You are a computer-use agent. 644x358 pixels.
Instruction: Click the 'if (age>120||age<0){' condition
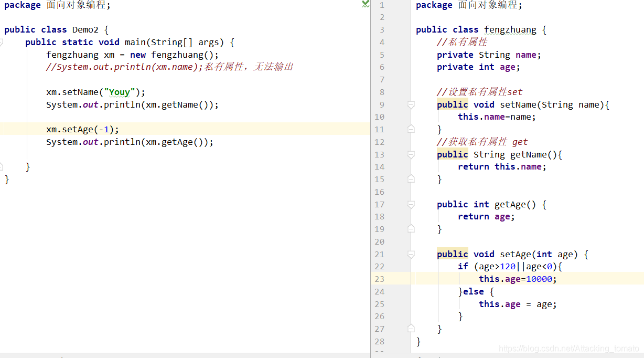click(510, 267)
